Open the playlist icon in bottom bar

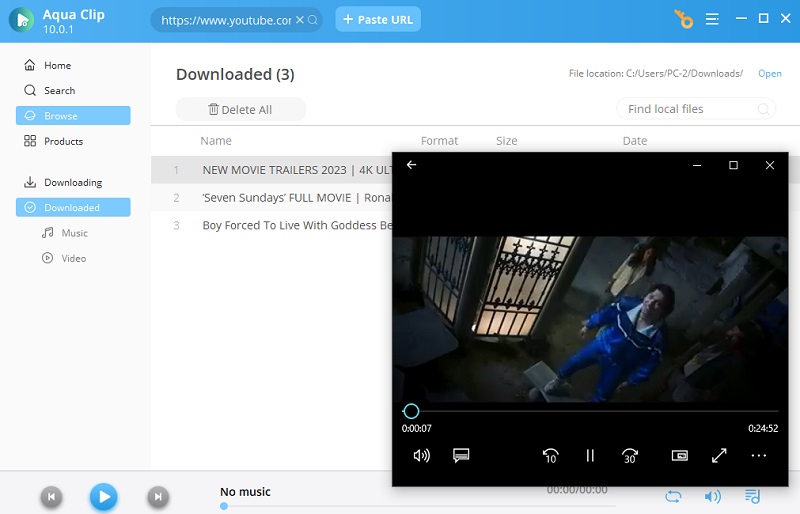point(752,496)
